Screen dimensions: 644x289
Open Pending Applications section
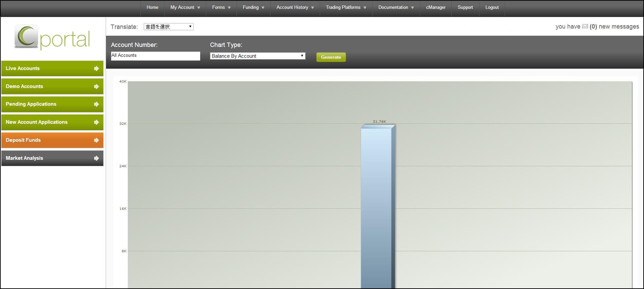(52, 104)
